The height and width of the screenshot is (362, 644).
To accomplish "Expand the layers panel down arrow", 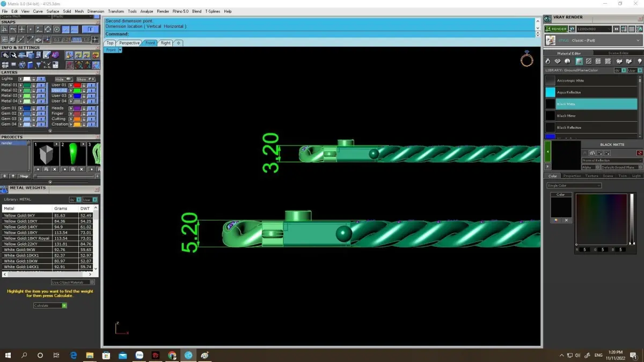I will click(50, 130).
